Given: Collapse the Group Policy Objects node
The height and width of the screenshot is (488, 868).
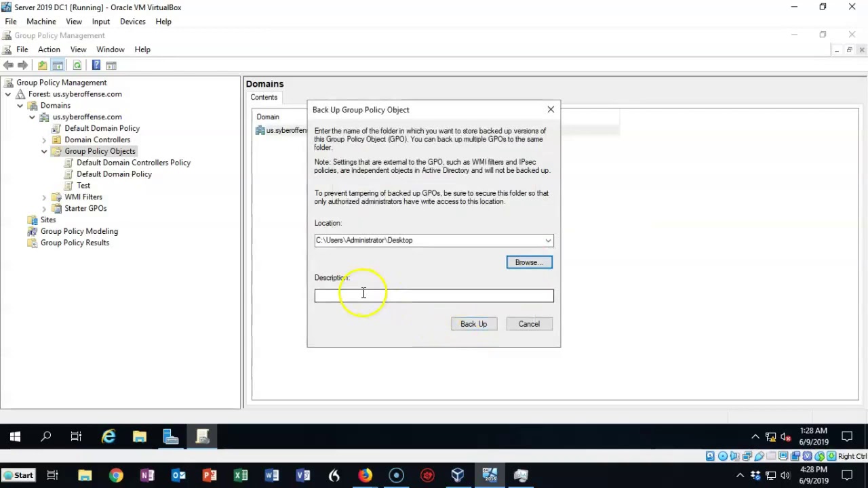Looking at the screenshot, I should pos(44,151).
